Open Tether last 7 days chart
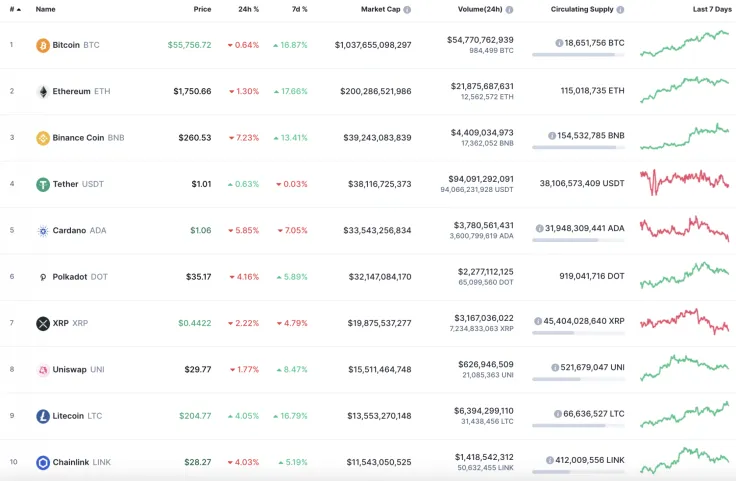736x481 pixels. [684, 183]
